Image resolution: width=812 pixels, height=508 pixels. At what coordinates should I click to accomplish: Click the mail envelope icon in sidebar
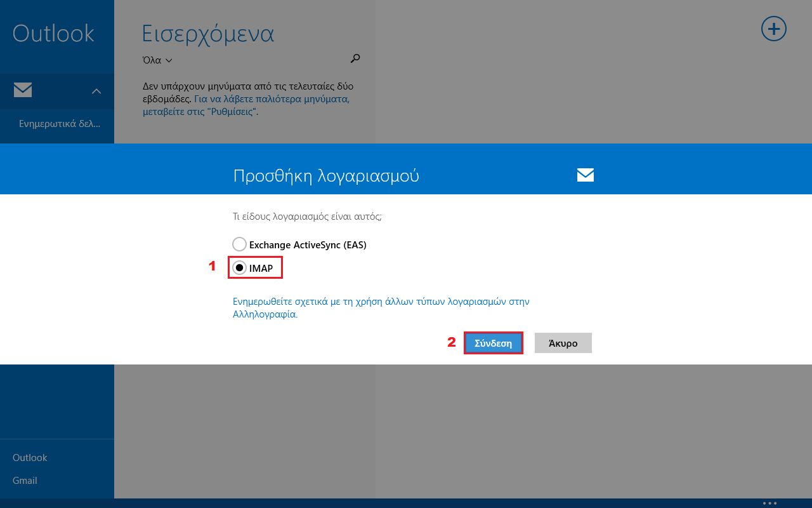coord(23,90)
